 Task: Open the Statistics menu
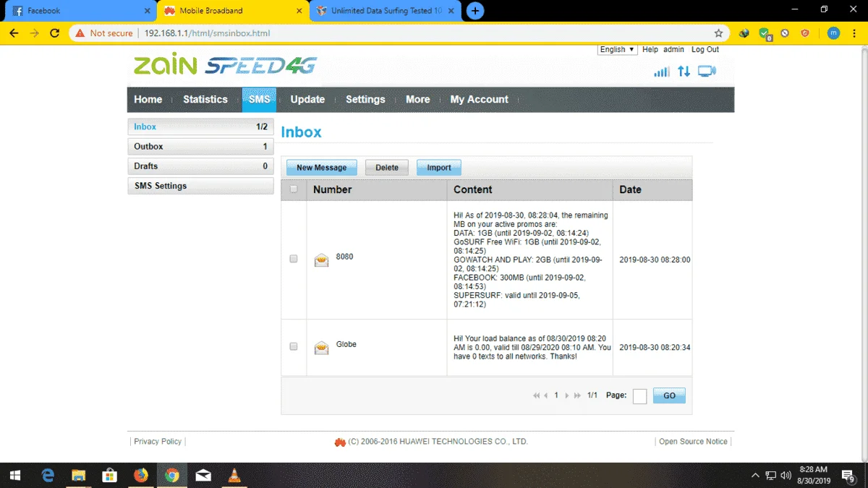(x=205, y=100)
